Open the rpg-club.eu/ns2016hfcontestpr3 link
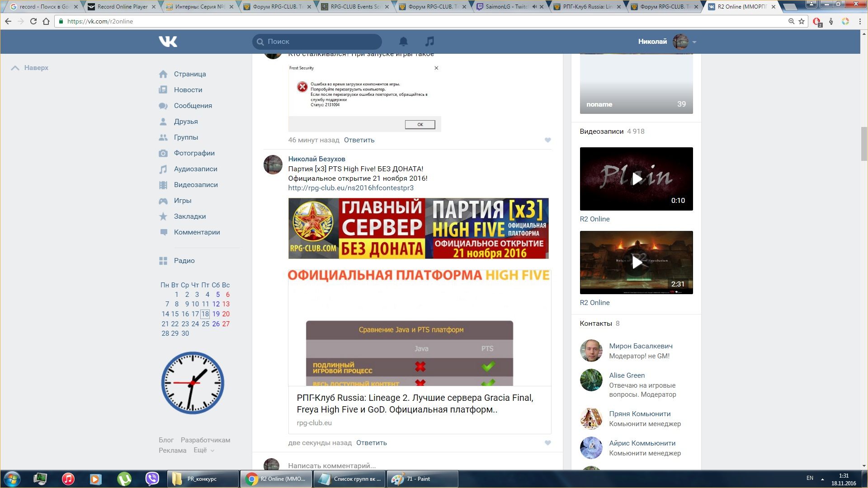Screen dimensions: 868x488 pos(351,188)
